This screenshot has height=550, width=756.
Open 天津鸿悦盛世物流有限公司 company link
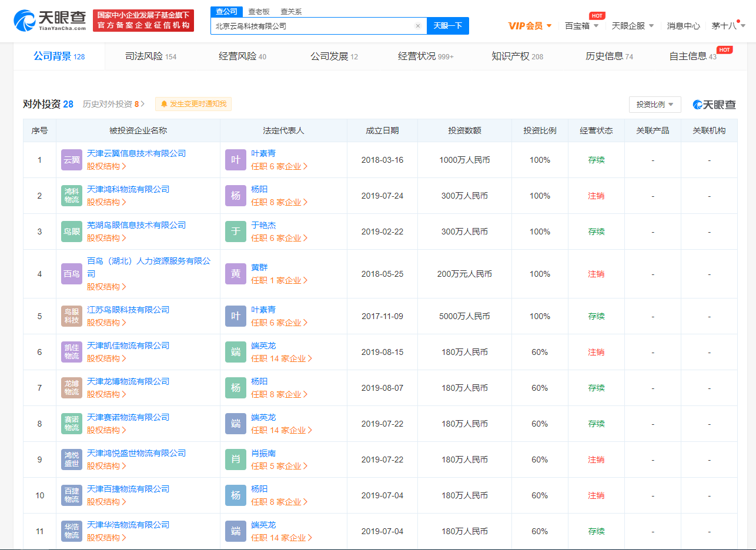(136, 453)
